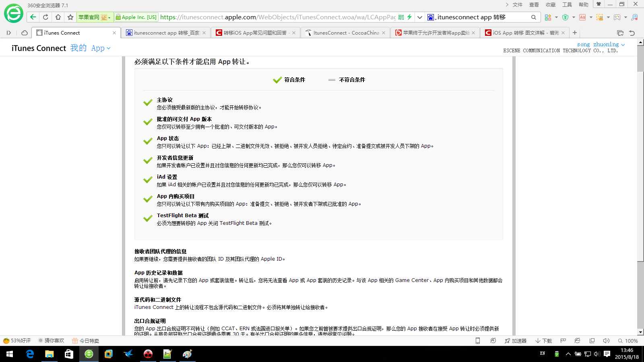This screenshot has width=644, height=362.
Task: Toggle the bookmark star in the address bar
Action: (70, 17)
